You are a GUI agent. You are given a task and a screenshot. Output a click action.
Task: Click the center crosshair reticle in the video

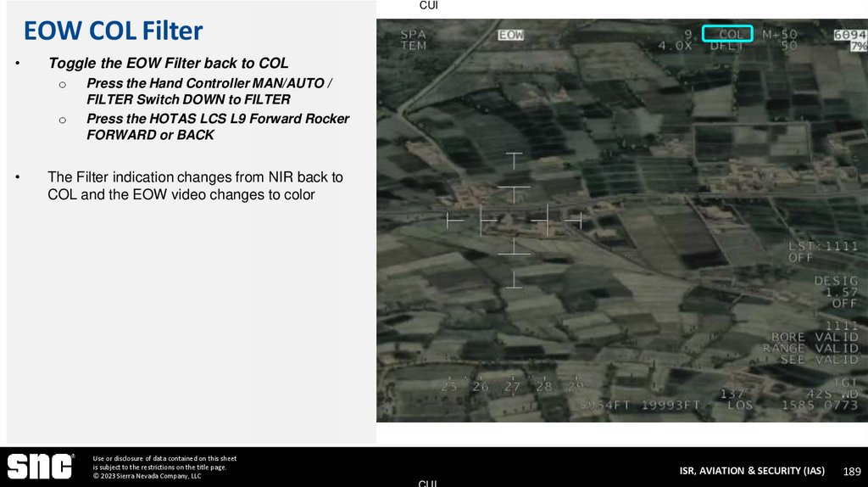(514, 221)
